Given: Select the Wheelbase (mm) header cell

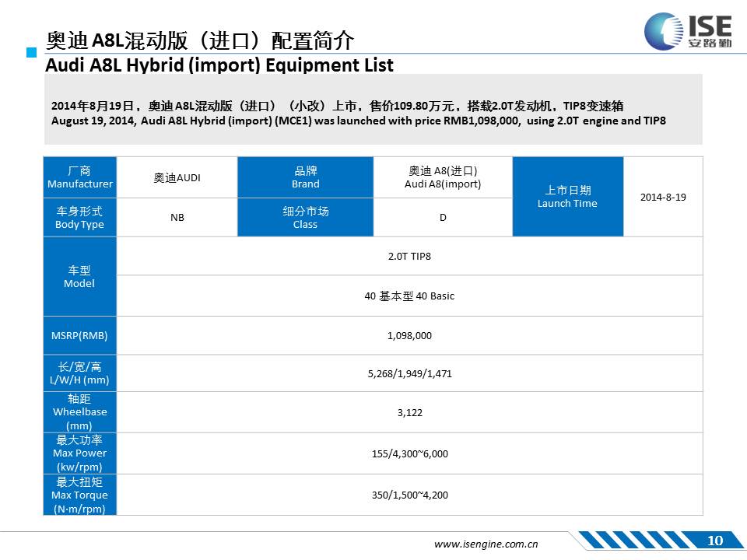Looking at the screenshot, I should point(80,412).
